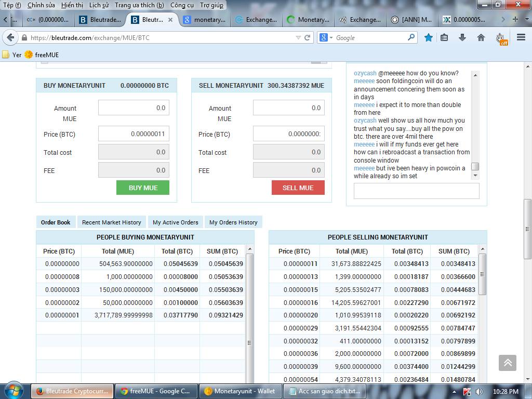Switch to the [ANN] M... tab
This screenshot has height=399, width=532.
point(411,20)
